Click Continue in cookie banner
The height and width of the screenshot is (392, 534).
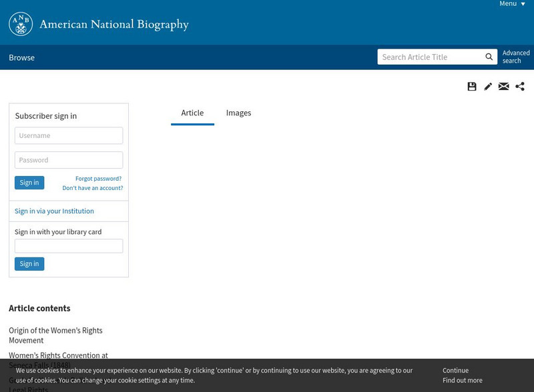pos(456,370)
